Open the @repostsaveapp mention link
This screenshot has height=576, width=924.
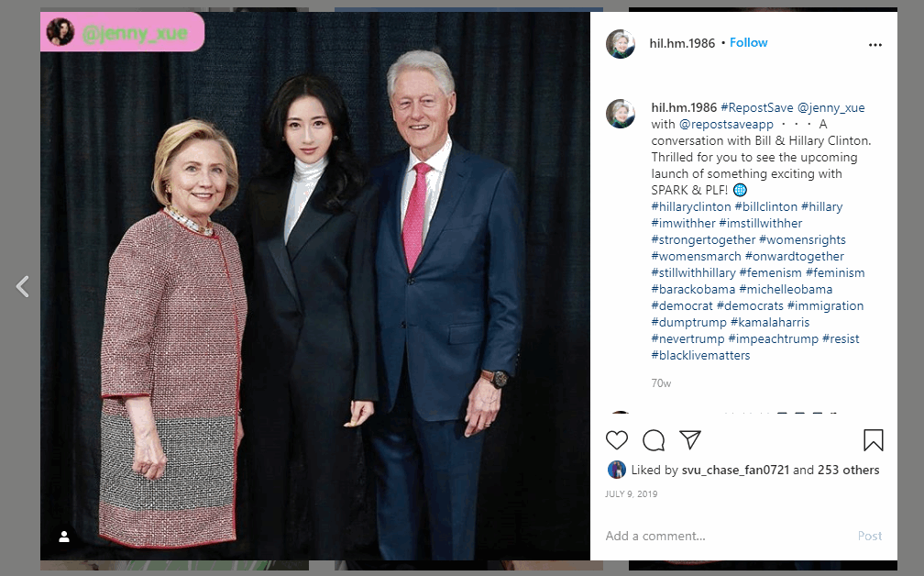pos(726,125)
